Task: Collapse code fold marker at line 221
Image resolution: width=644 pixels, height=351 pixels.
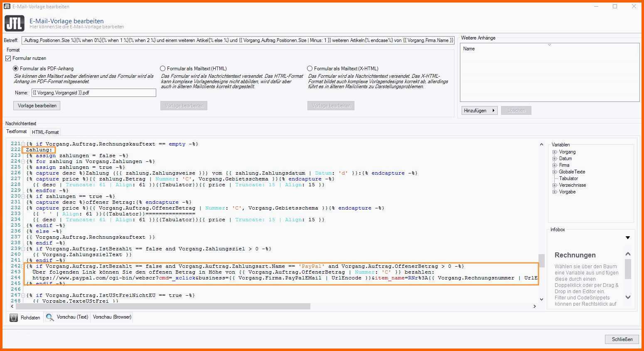Action: 23,144
